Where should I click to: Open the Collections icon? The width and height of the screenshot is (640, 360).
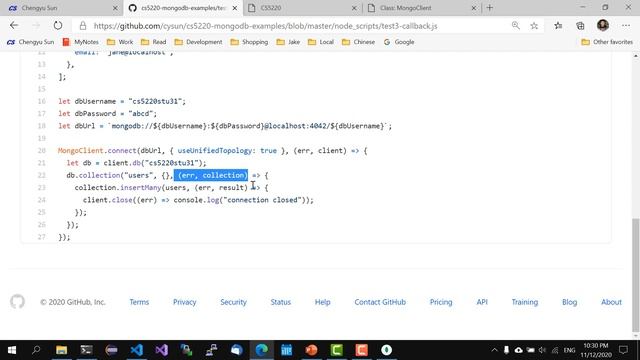click(580, 26)
